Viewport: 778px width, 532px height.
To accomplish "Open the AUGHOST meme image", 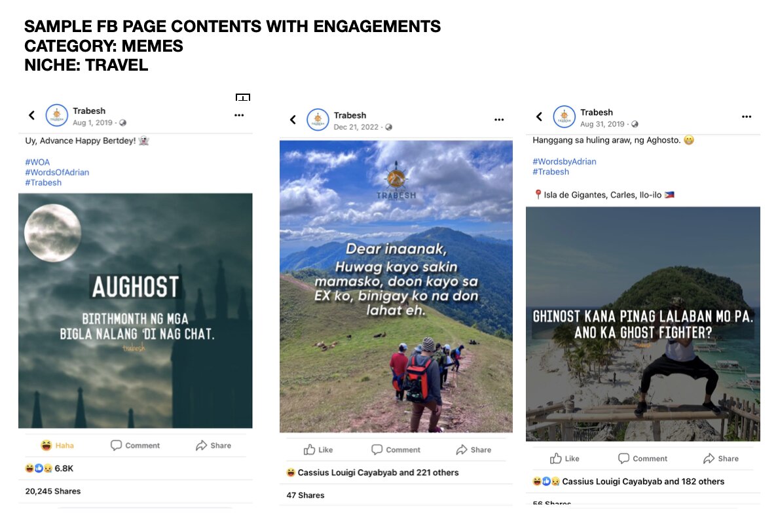I will (x=136, y=311).
